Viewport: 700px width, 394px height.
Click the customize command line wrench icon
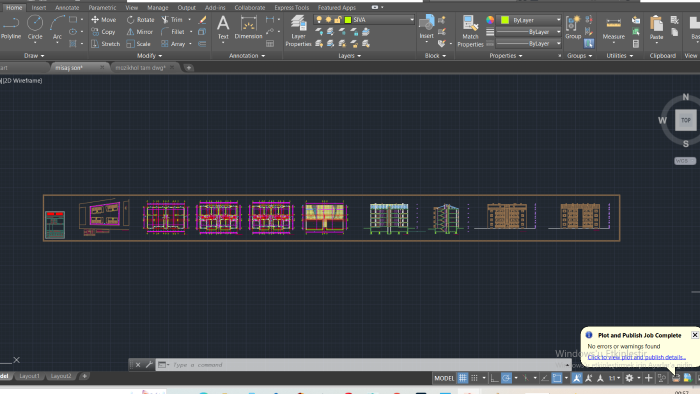coord(149,365)
